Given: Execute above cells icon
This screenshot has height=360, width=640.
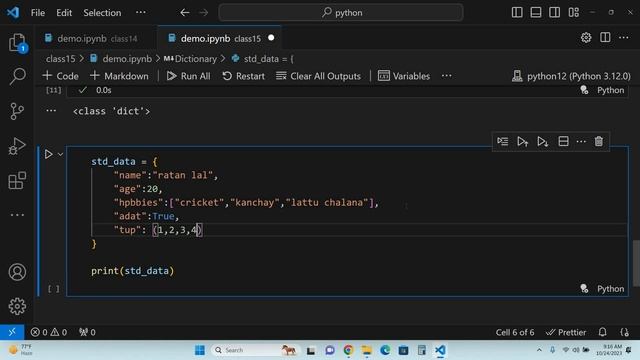Looking at the screenshot, I should tap(522, 142).
